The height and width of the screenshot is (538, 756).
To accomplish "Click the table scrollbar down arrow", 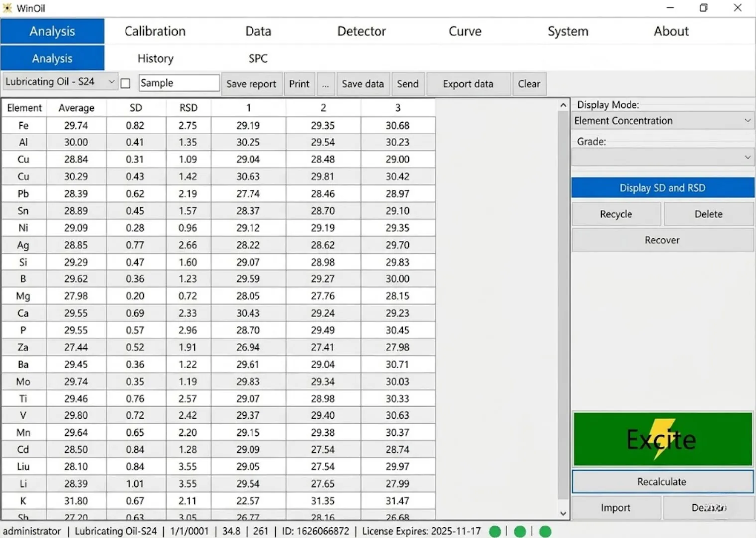I will [563, 513].
